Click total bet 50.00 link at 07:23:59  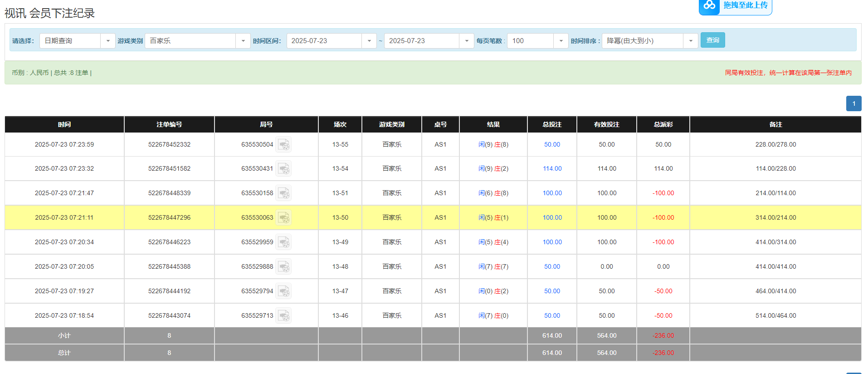click(x=552, y=145)
